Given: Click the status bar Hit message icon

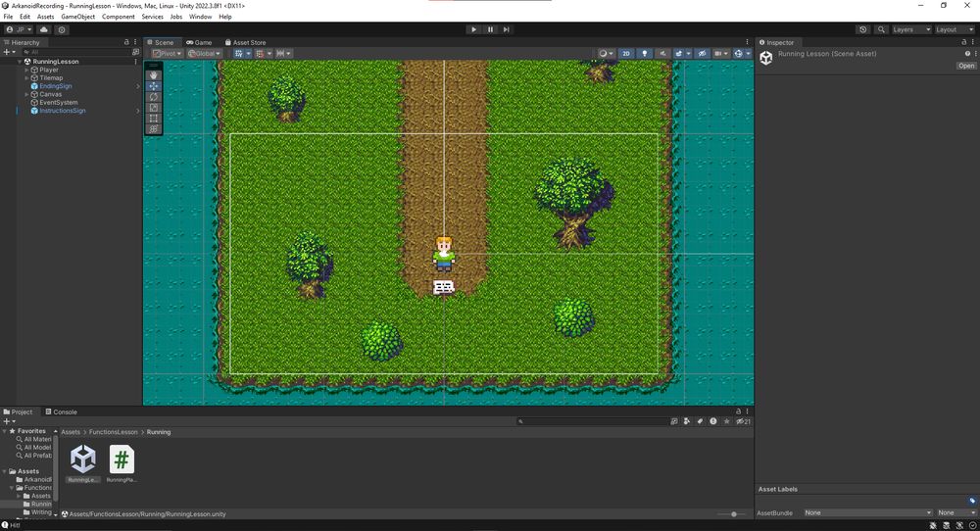Looking at the screenshot, I should [x=5, y=525].
